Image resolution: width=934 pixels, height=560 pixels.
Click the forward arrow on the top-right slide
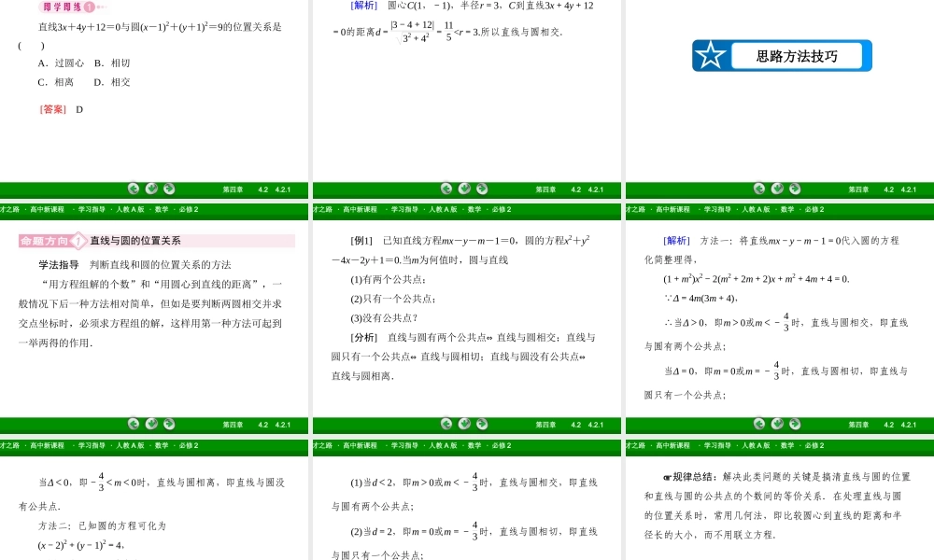click(795, 189)
